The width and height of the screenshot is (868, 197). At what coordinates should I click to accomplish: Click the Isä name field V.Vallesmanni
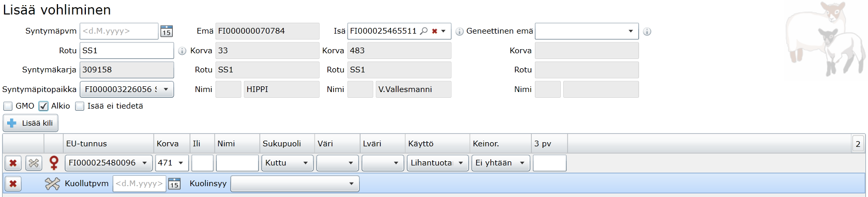coord(413,89)
